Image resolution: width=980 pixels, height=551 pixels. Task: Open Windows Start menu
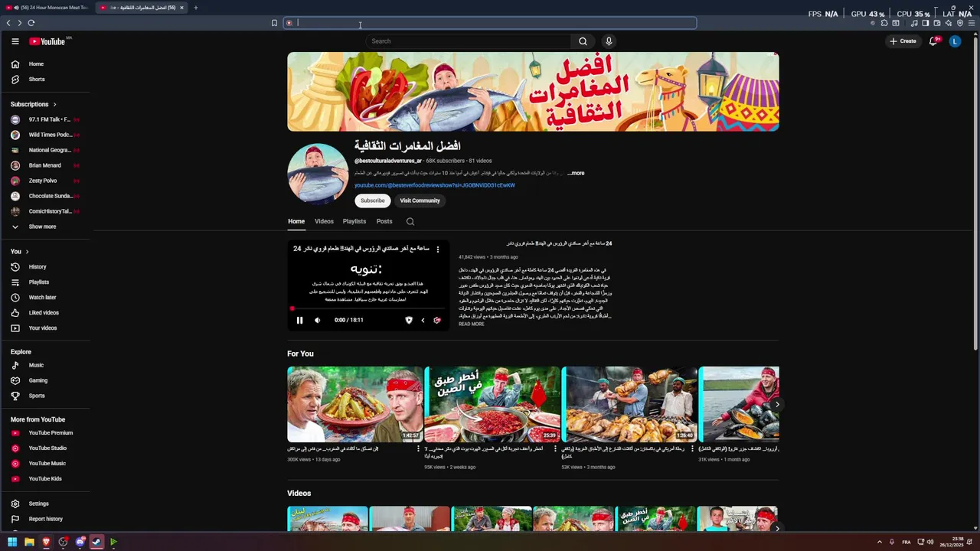(x=12, y=542)
